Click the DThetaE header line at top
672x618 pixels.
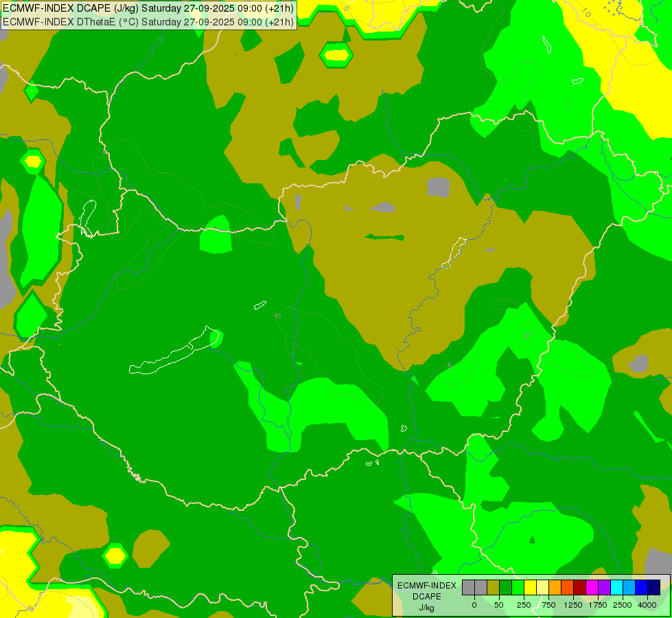148,22
